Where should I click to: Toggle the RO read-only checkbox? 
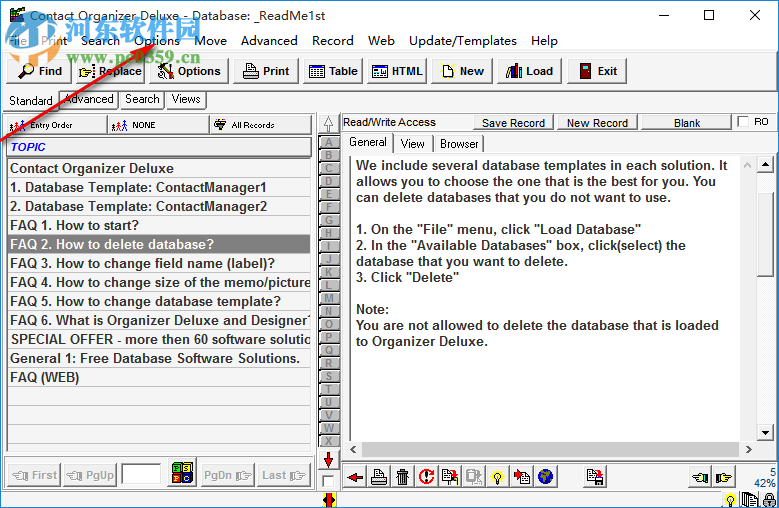pos(743,122)
